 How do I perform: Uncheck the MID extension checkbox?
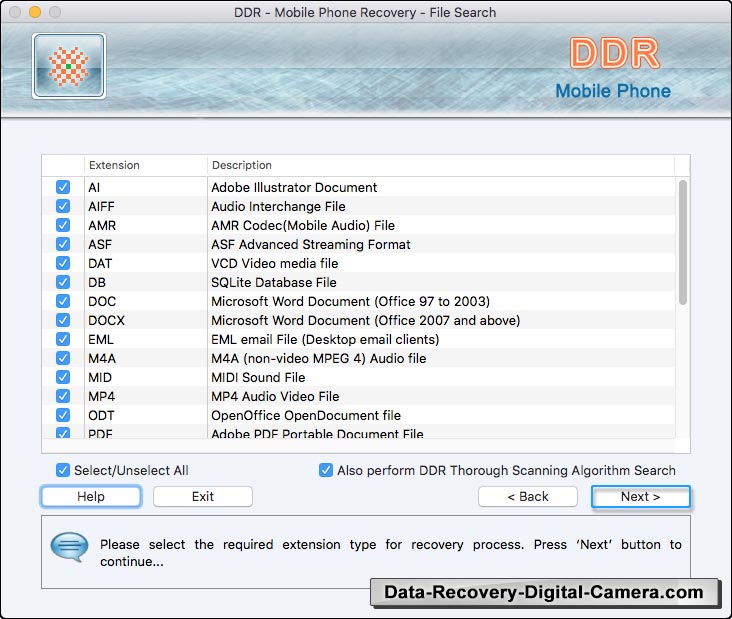coord(63,377)
